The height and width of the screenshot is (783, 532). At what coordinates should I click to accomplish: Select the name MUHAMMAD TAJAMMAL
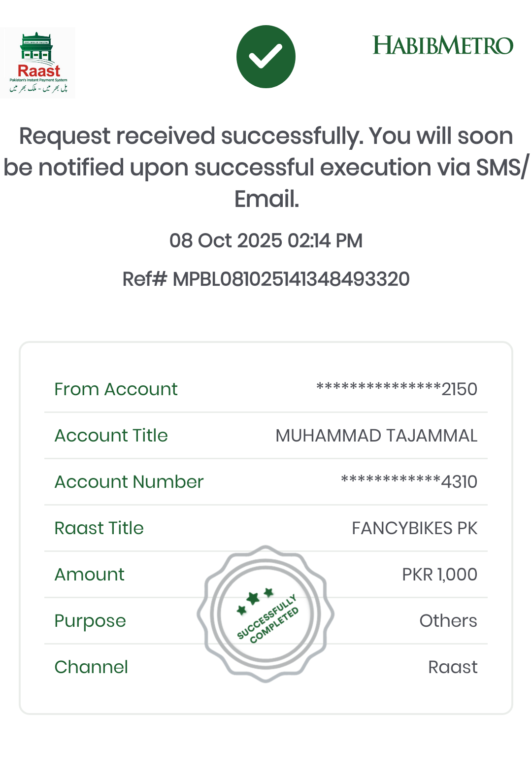click(x=376, y=436)
